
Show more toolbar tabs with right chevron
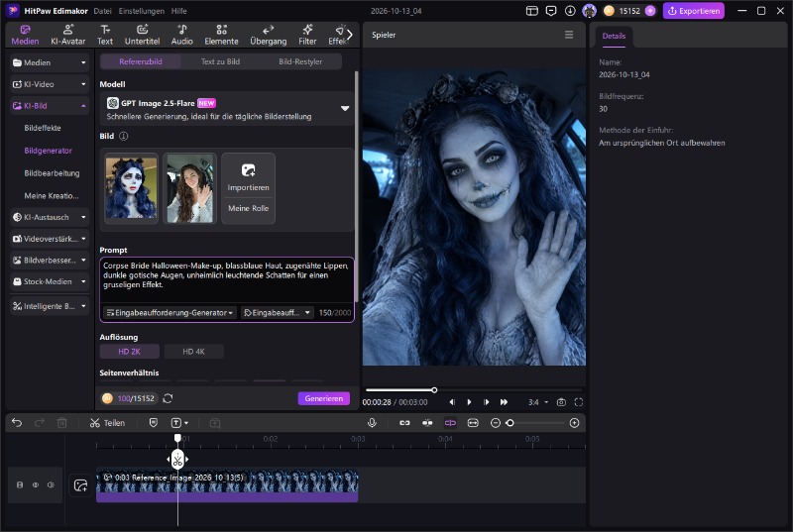click(x=350, y=35)
